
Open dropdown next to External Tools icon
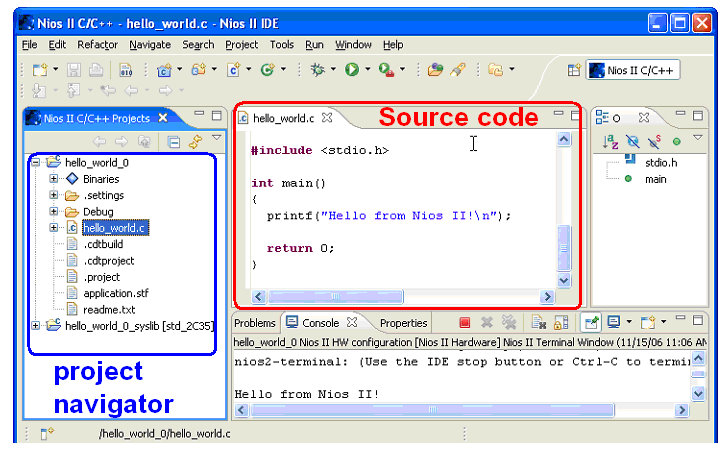[x=402, y=69]
